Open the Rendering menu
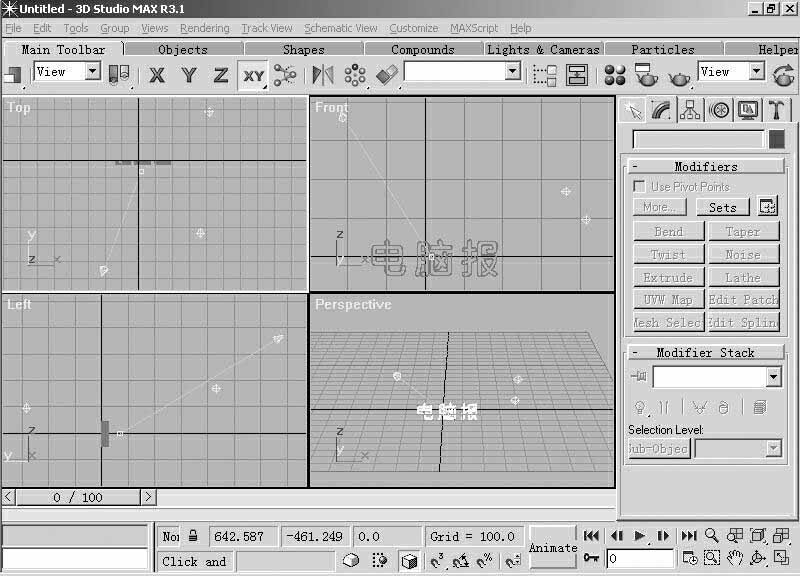Viewport: 800px width, 576px height. (204, 28)
